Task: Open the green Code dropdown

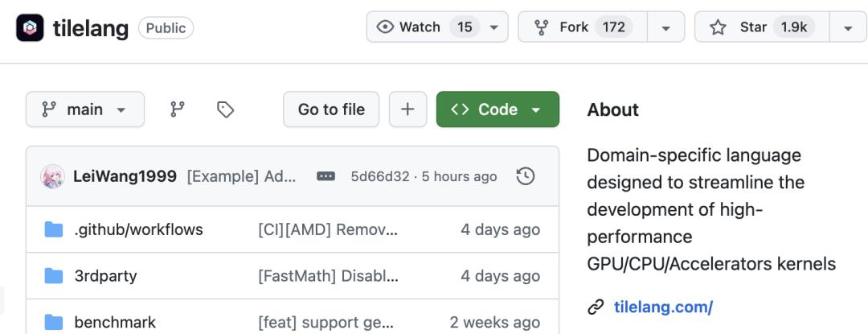Action: click(497, 109)
